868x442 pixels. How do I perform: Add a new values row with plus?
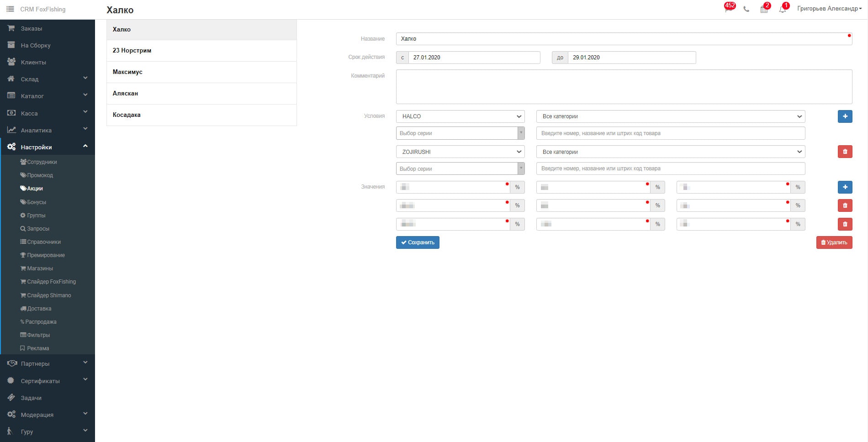[x=845, y=187]
